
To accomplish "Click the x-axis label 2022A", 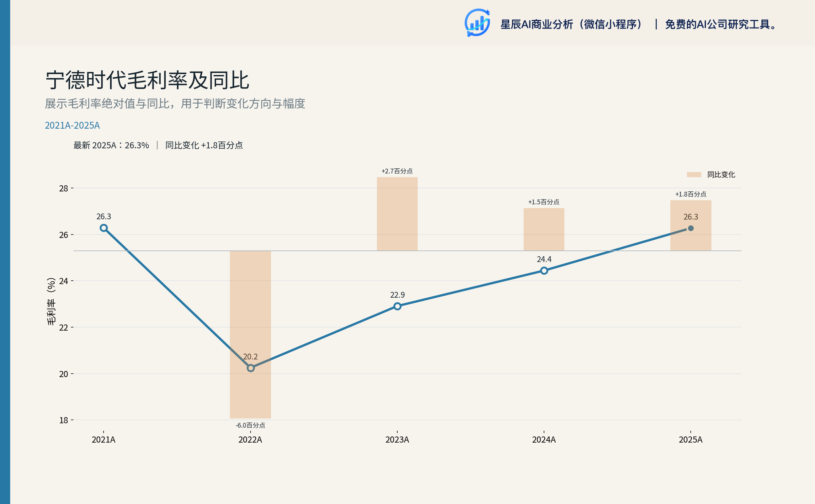I will (250, 440).
